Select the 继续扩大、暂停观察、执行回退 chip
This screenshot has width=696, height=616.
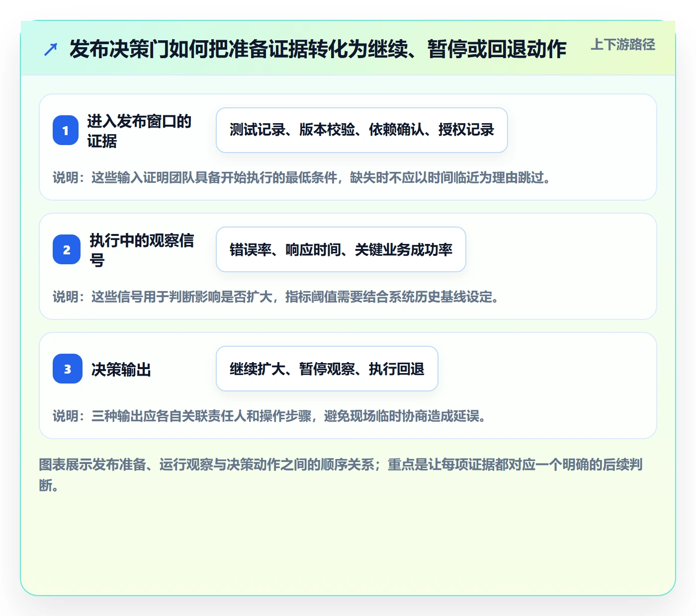tap(327, 369)
